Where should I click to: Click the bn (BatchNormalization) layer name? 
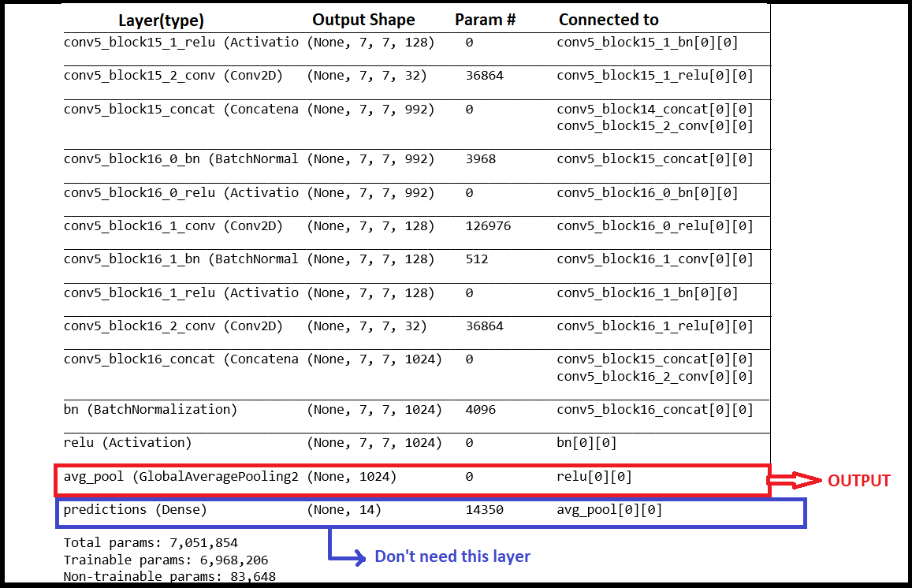150,409
